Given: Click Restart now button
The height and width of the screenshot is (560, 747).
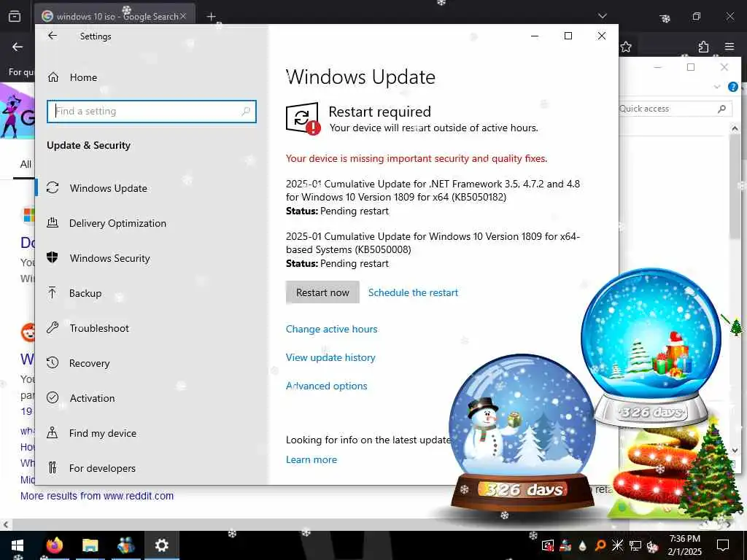Looking at the screenshot, I should click(322, 292).
